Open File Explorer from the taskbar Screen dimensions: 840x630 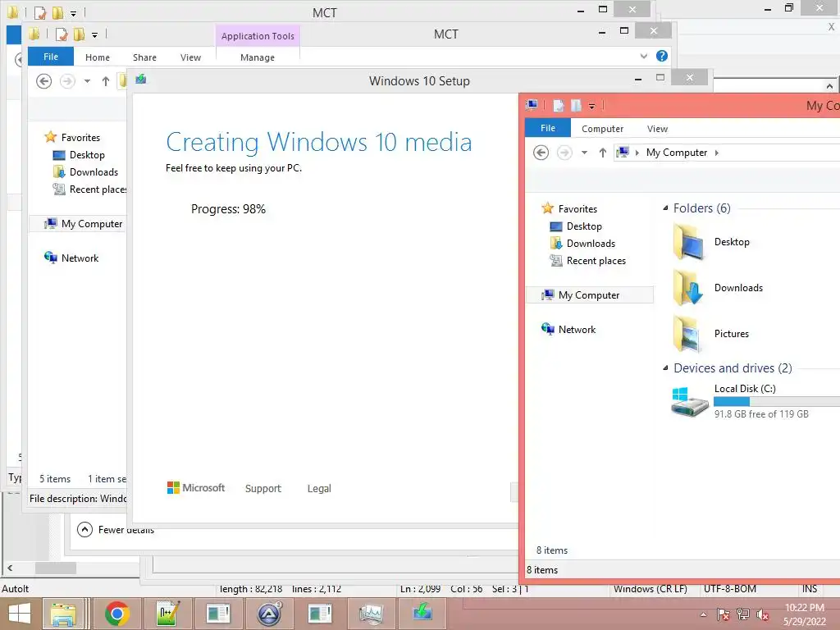coord(63,614)
